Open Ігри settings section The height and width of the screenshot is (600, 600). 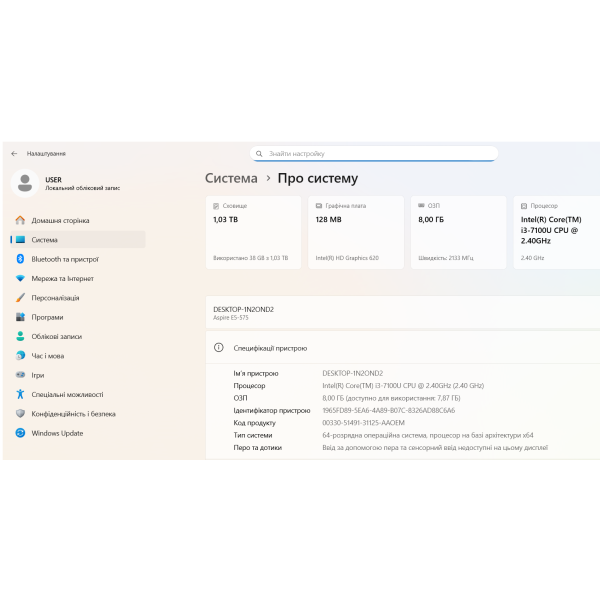coord(78,375)
